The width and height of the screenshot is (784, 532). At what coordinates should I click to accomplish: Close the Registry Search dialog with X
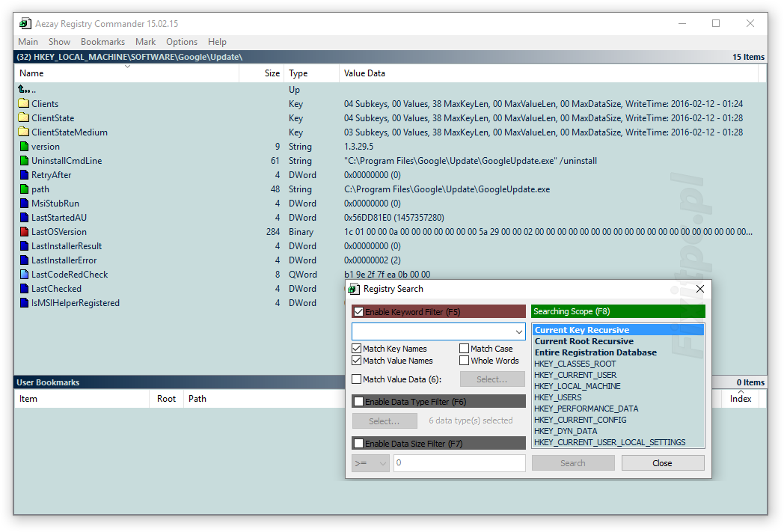click(x=700, y=289)
